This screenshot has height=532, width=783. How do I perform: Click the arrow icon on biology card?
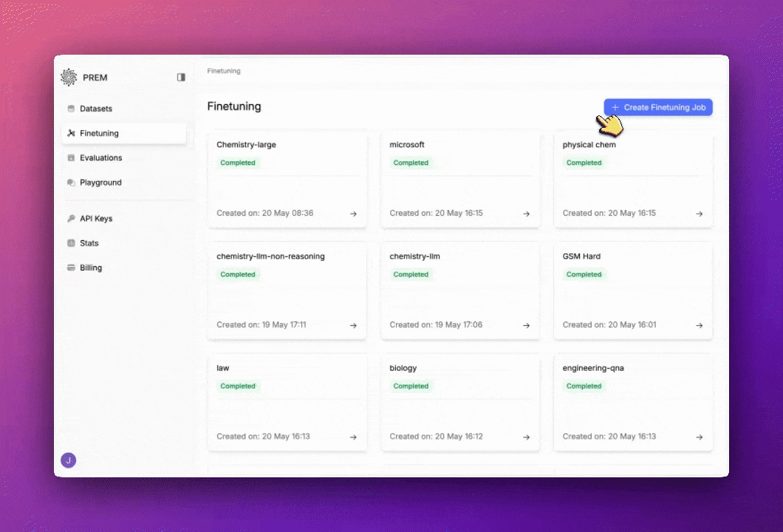(526, 436)
